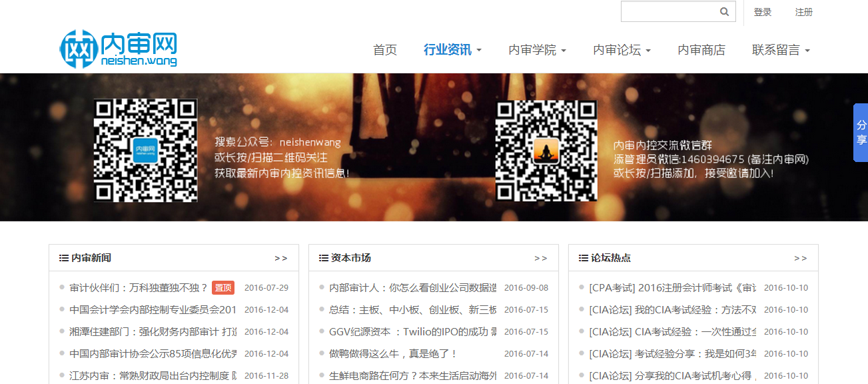Open more 资本市场 via >> arrows

pos(540,258)
